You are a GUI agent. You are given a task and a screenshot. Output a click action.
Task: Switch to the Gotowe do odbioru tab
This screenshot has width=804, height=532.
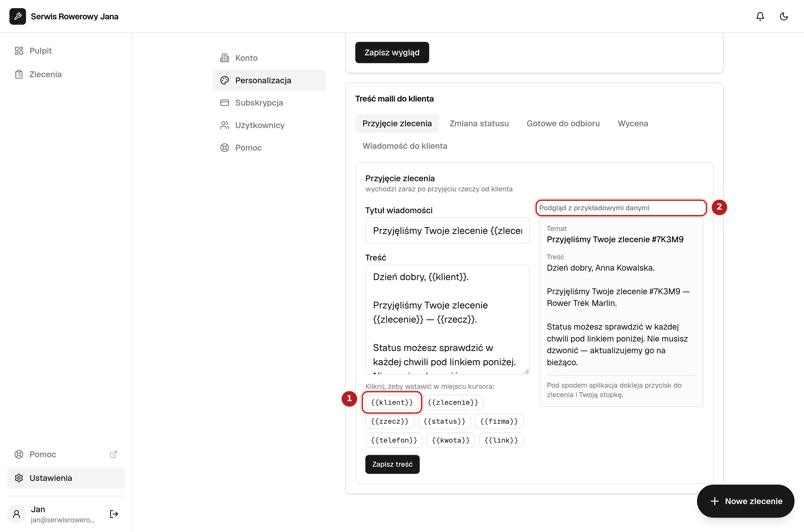(563, 124)
